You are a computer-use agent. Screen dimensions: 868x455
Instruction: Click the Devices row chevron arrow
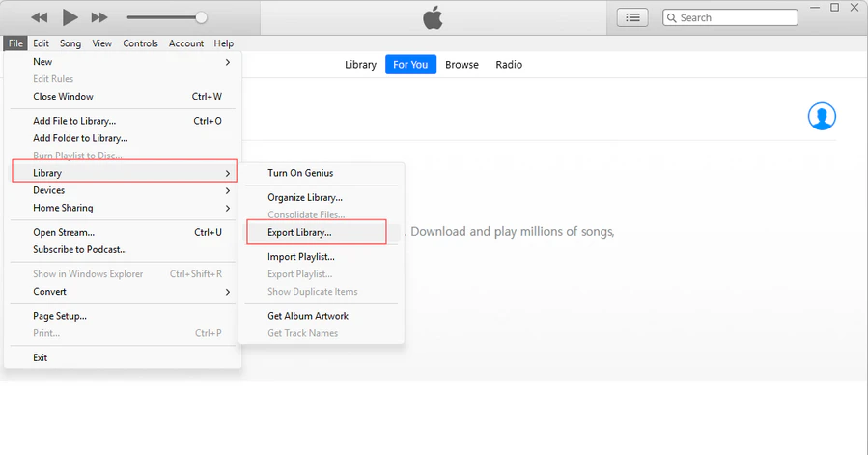point(228,190)
